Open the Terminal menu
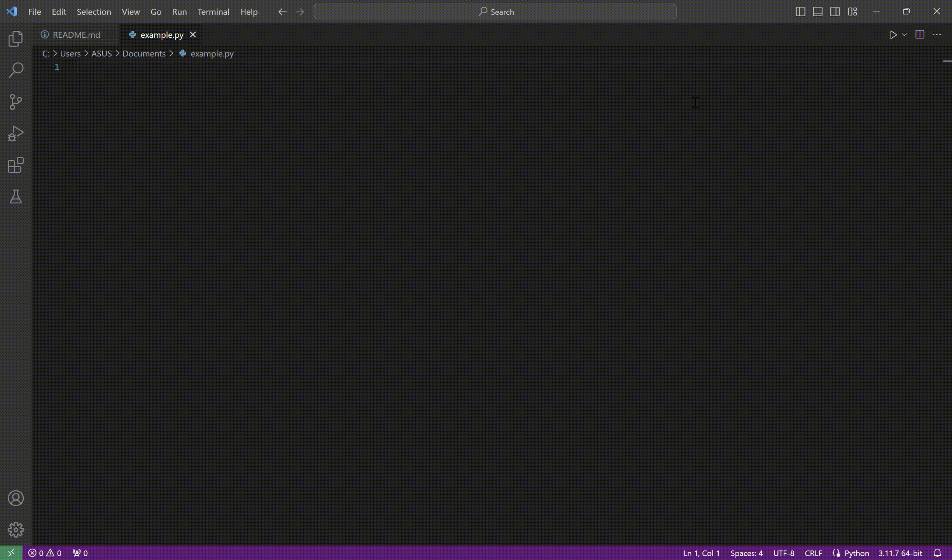 tap(213, 12)
